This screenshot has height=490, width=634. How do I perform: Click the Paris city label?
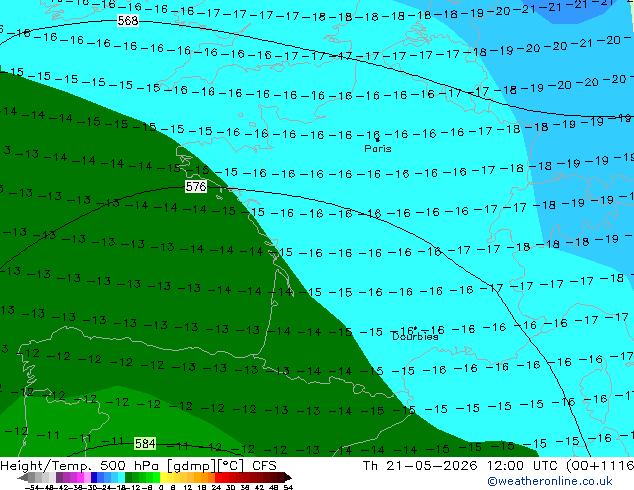pos(378,149)
